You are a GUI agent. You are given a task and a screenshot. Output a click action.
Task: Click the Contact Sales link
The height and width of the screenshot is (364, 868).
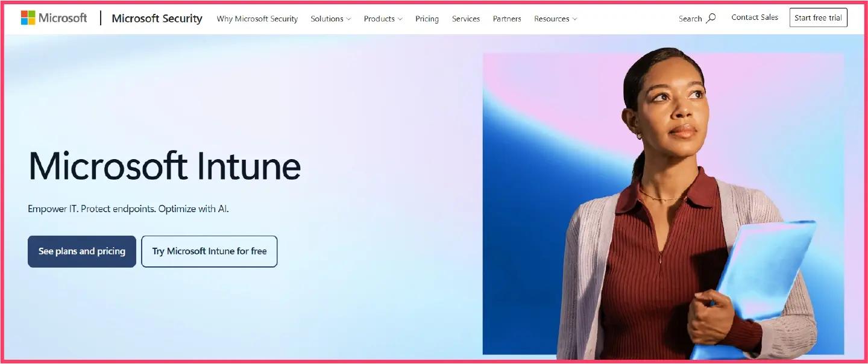(755, 17)
